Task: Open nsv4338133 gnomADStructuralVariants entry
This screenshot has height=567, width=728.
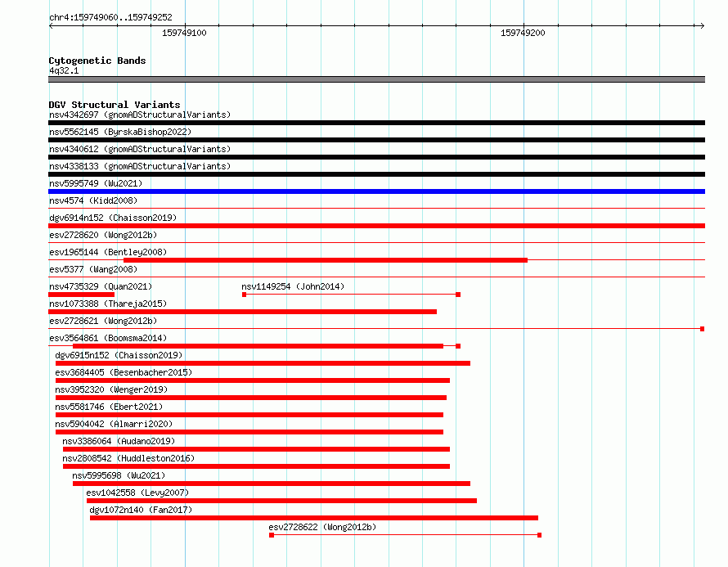Action: (140, 166)
